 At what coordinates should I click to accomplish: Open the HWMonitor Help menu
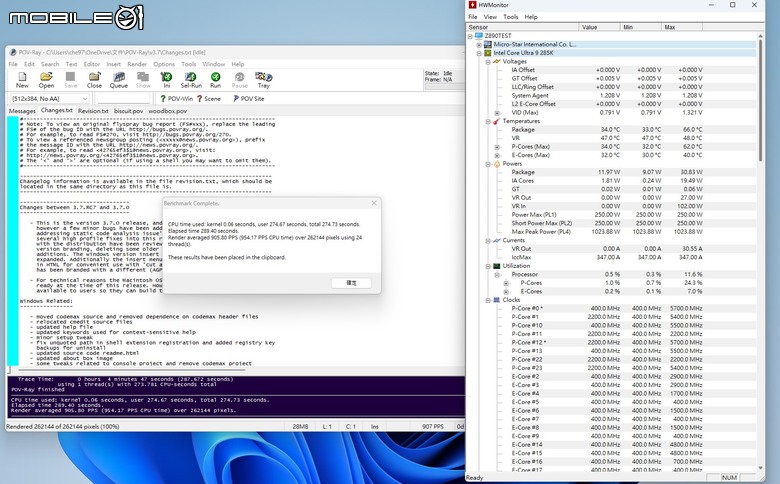pyautogui.click(x=531, y=17)
